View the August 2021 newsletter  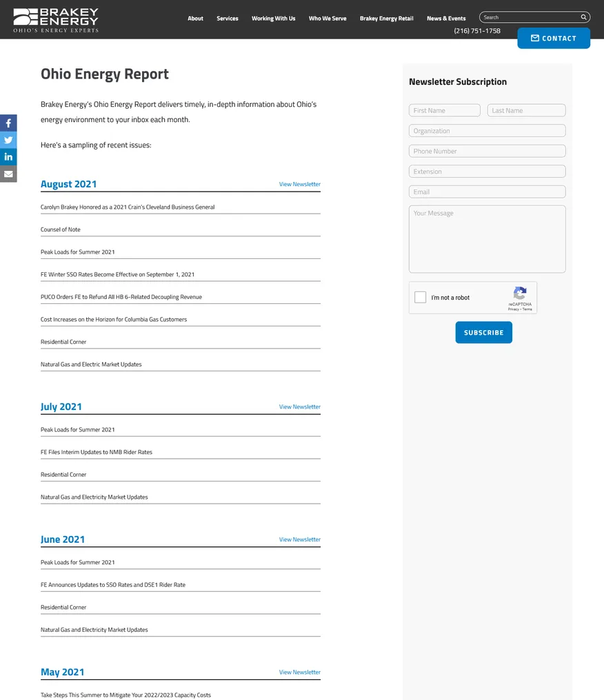299,185
